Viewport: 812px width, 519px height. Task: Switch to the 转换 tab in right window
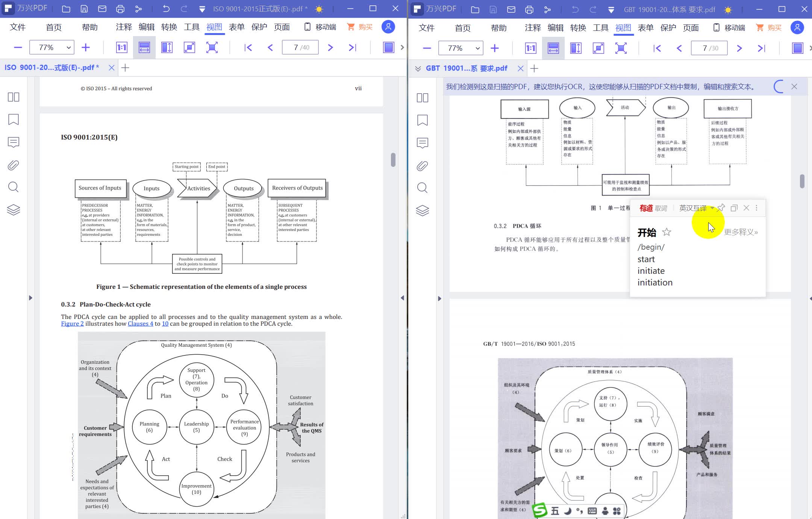coord(578,28)
